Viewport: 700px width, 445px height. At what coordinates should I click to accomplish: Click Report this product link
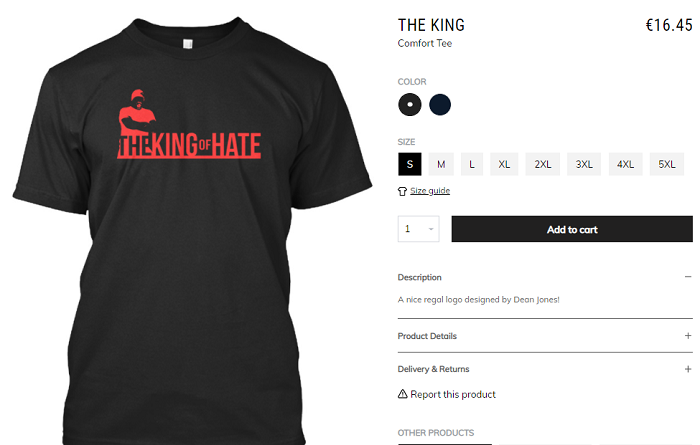coord(453,394)
